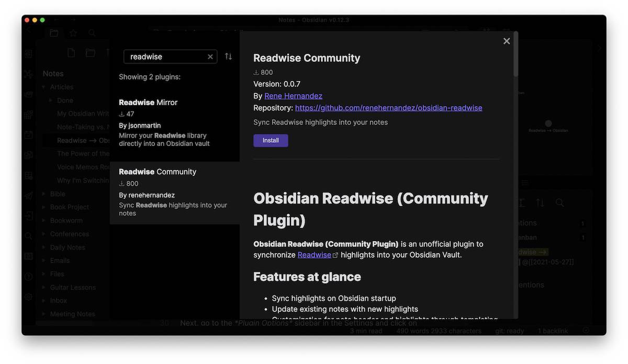Open the calendar icon in left ribbon

coord(28,134)
